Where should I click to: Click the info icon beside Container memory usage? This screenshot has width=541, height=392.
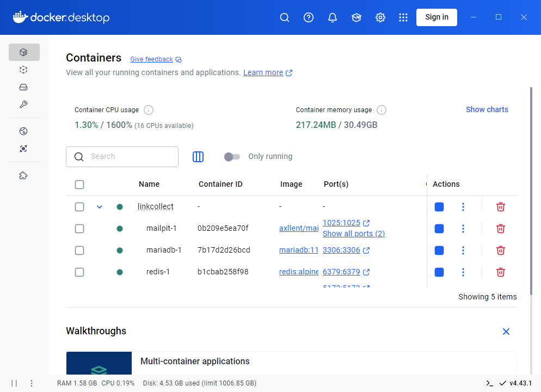tap(381, 110)
